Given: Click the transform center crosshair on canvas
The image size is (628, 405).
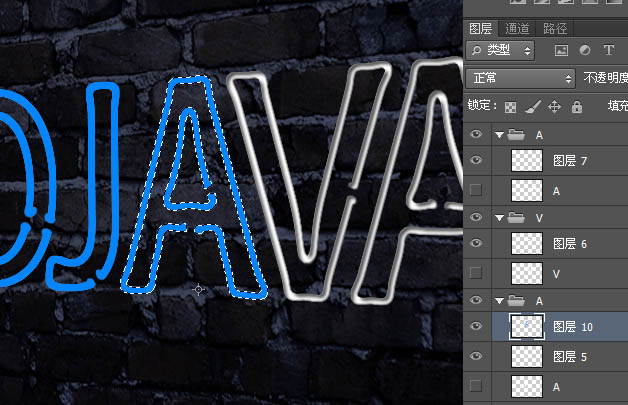Looking at the screenshot, I should click(199, 289).
